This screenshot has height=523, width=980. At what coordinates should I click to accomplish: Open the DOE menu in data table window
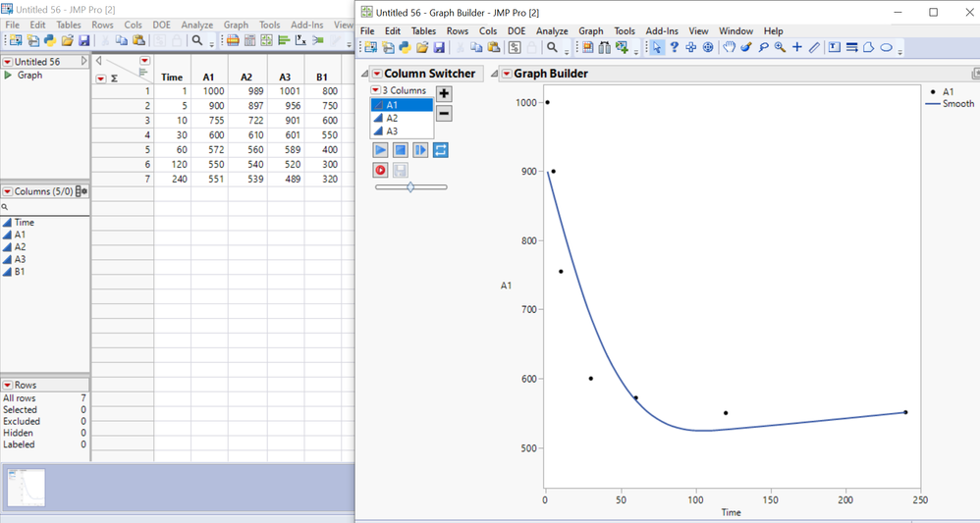161,25
